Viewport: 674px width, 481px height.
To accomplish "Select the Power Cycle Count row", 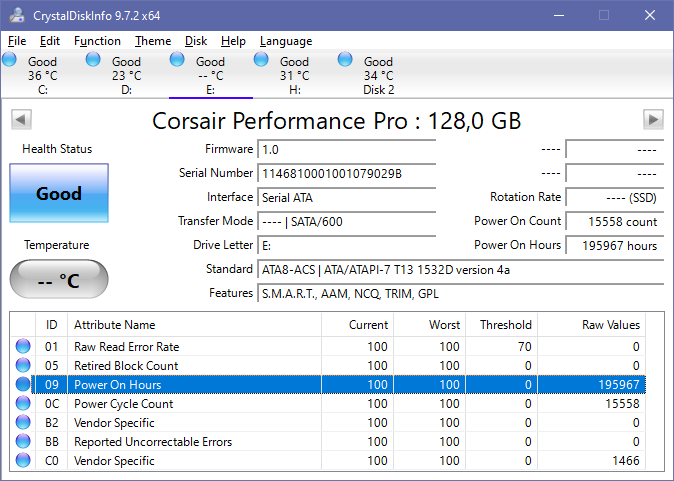I will tap(330, 404).
